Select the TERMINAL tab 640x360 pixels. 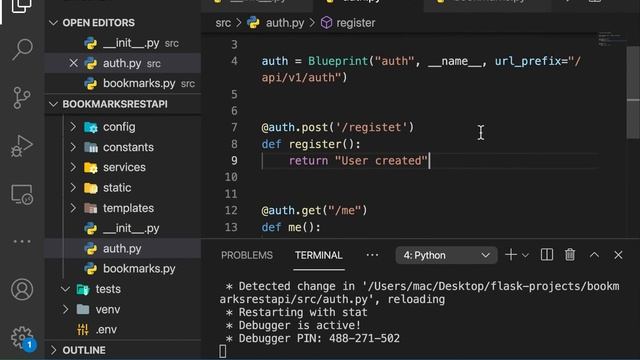coord(318,255)
